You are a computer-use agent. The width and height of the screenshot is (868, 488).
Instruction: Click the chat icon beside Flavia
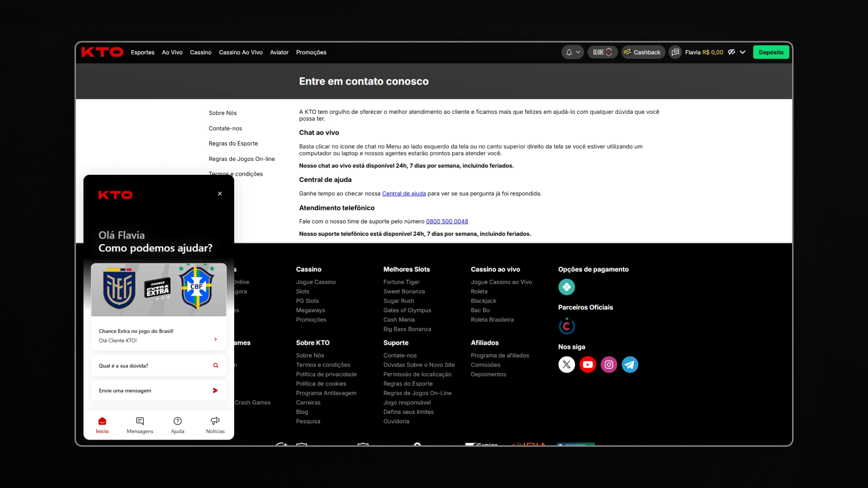(675, 52)
